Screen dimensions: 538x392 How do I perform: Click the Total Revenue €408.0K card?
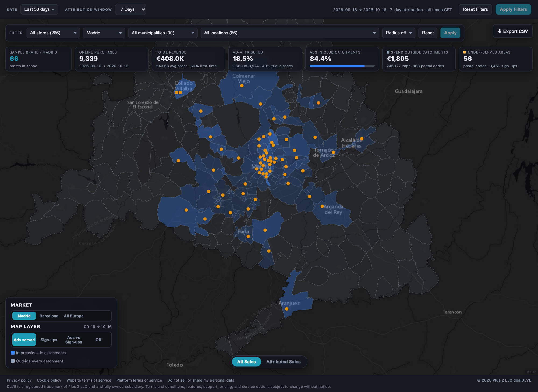click(188, 59)
